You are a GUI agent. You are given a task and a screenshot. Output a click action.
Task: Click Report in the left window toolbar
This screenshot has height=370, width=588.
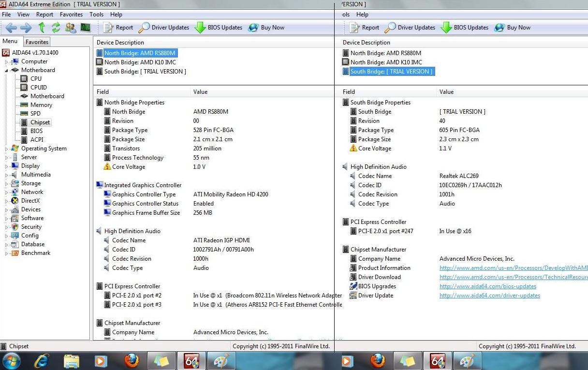click(119, 28)
